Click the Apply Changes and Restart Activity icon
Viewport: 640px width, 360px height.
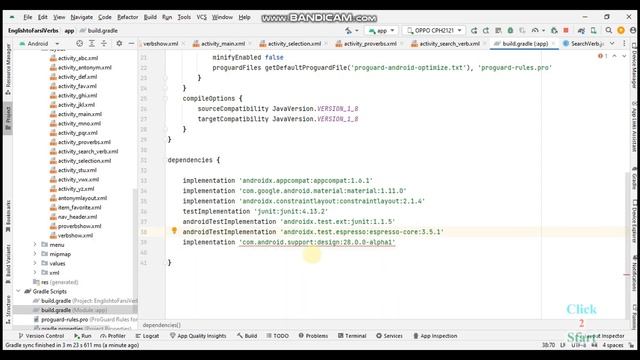tap(474, 31)
